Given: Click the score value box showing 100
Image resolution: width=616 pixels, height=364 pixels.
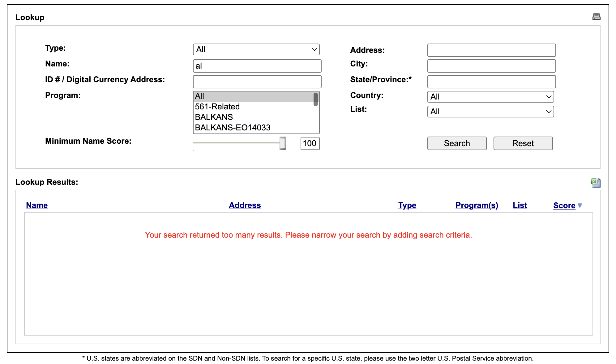Looking at the screenshot, I should click(310, 143).
